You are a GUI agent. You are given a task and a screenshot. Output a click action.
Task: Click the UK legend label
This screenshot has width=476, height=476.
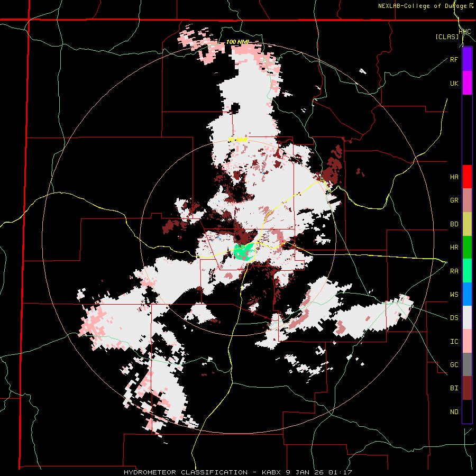pyautogui.click(x=454, y=83)
